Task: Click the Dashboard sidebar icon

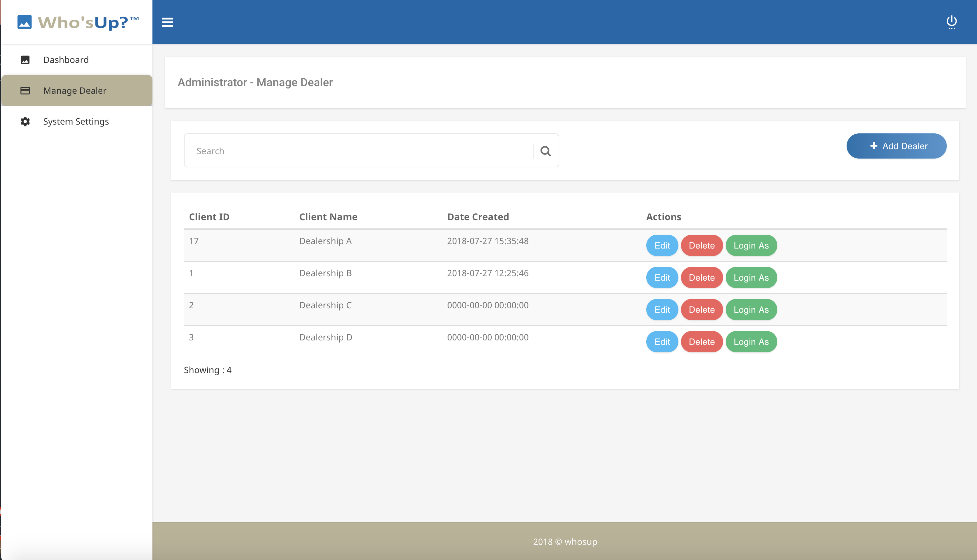Action: (25, 59)
